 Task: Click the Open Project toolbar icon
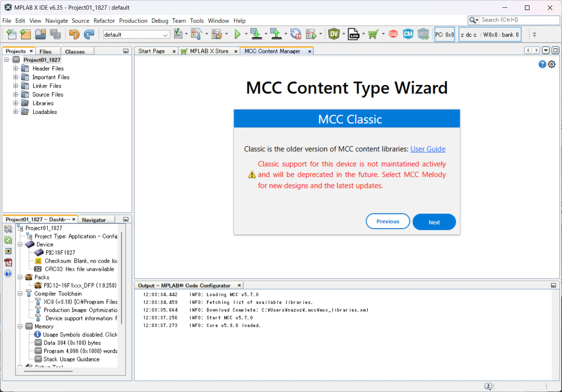coord(41,34)
